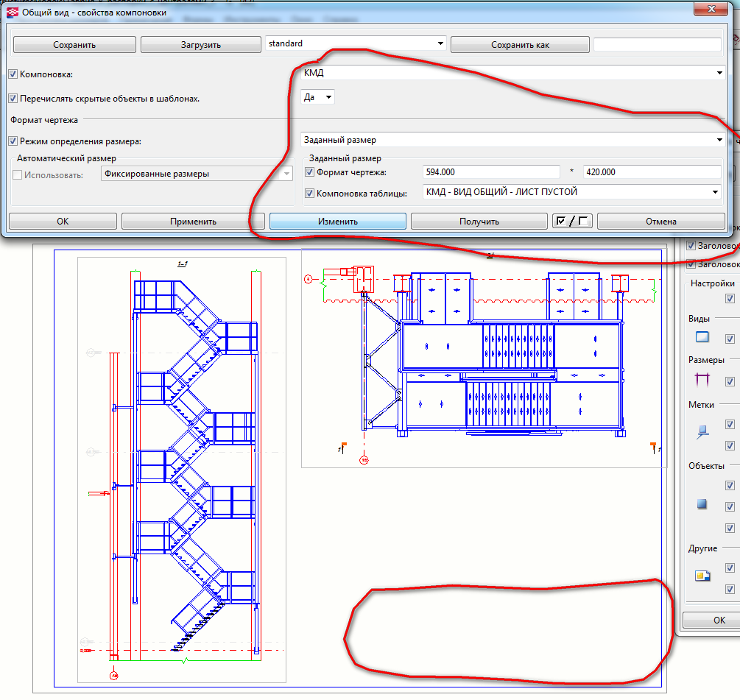Open the Заданный размер mode dropdown
The height and width of the screenshot is (700, 740).
pos(718,140)
